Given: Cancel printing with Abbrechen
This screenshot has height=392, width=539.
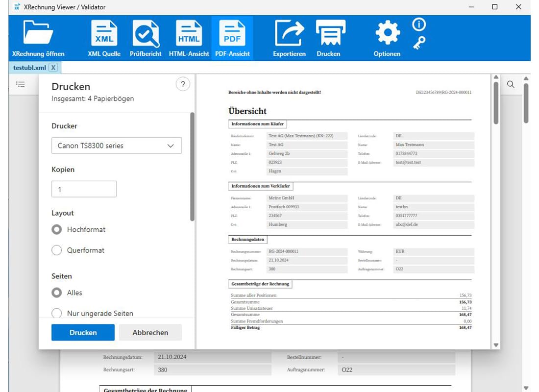Looking at the screenshot, I should pos(150,333).
